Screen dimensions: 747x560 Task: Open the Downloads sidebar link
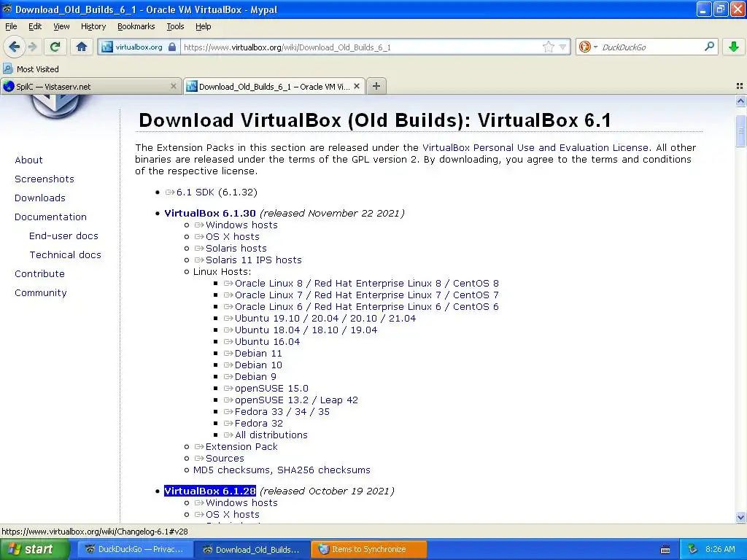point(40,198)
